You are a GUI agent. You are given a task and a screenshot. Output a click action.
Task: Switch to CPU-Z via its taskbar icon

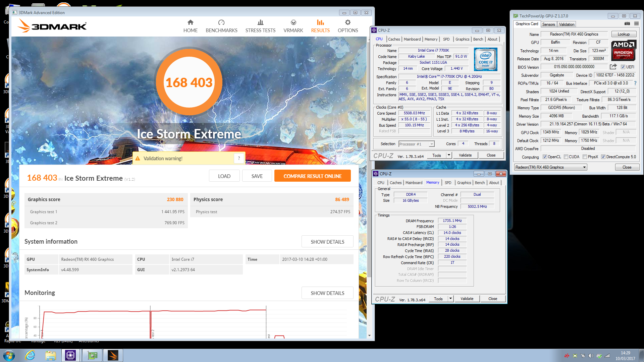click(x=70, y=355)
